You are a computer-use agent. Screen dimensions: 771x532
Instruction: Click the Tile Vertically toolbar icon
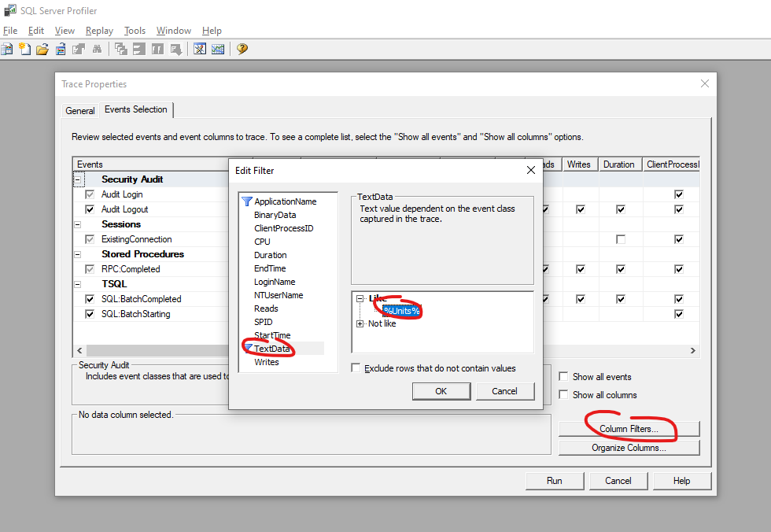[157, 49]
